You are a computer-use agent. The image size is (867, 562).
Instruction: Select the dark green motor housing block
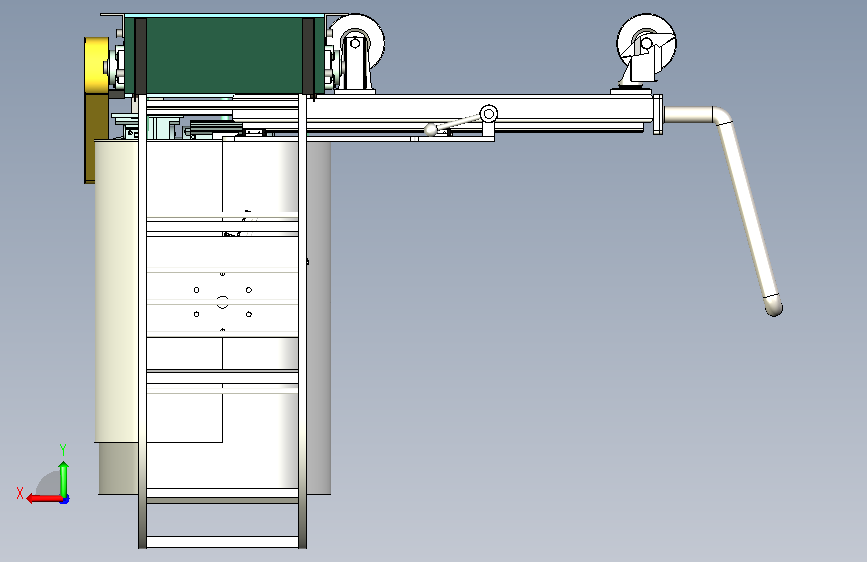[224, 55]
